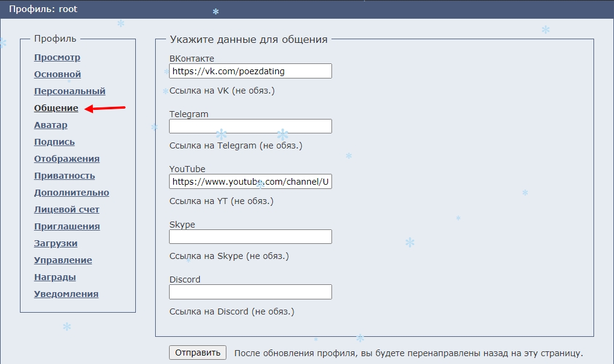The width and height of the screenshot is (614, 364).
Task: Open the Дополнительно section link
Action: coord(72,193)
